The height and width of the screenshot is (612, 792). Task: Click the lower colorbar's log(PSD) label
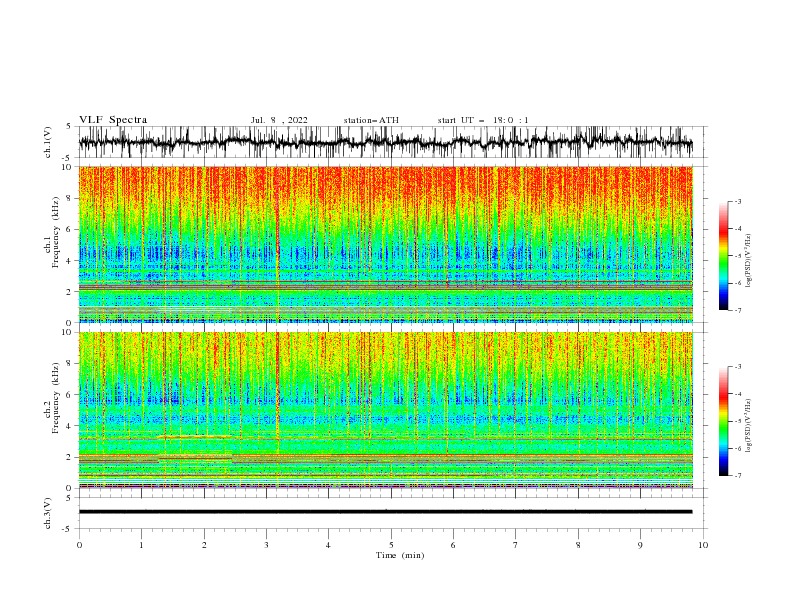[x=749, y=426]
